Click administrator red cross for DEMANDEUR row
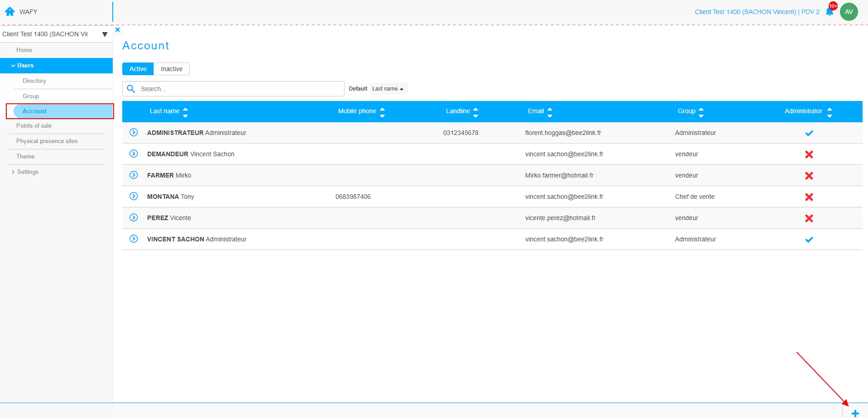 809,154
